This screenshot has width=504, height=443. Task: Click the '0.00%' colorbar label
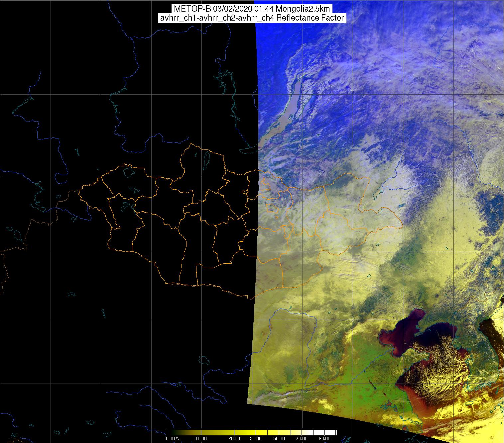(172, 439)
